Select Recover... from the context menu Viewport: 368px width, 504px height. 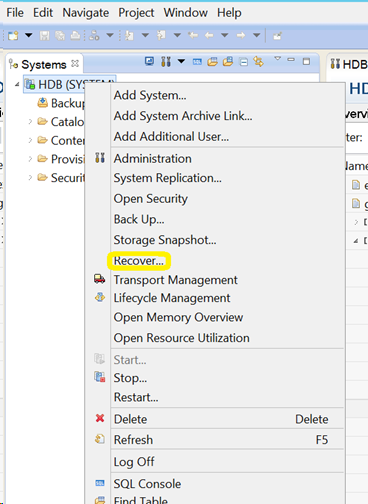pos(139,261)
